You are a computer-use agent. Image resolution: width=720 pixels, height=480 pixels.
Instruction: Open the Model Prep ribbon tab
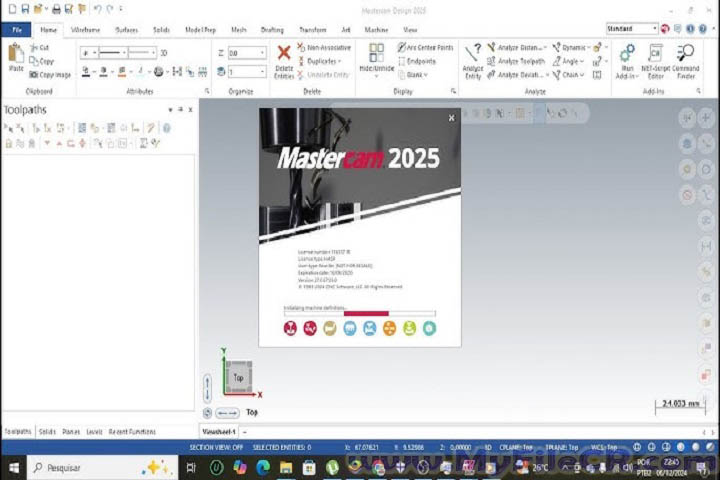point(200,30)
